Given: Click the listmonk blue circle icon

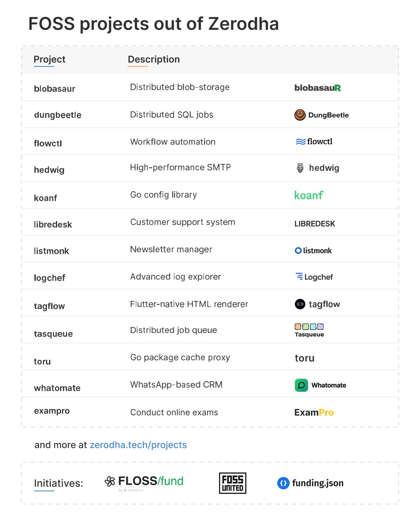Looking at the screenshot, I should pyautogui.click(x=298, y=251).
